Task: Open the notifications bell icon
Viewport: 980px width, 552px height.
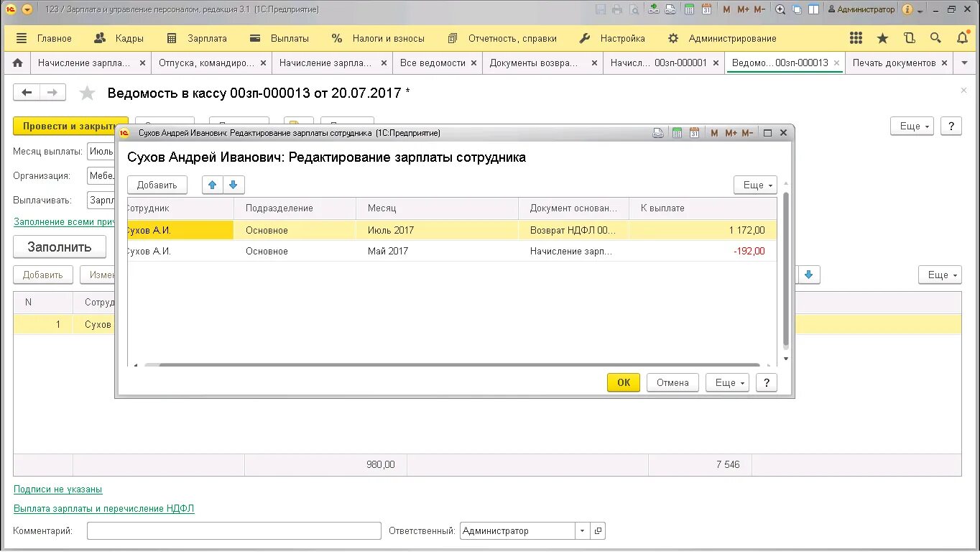Action: pos(963,38)
